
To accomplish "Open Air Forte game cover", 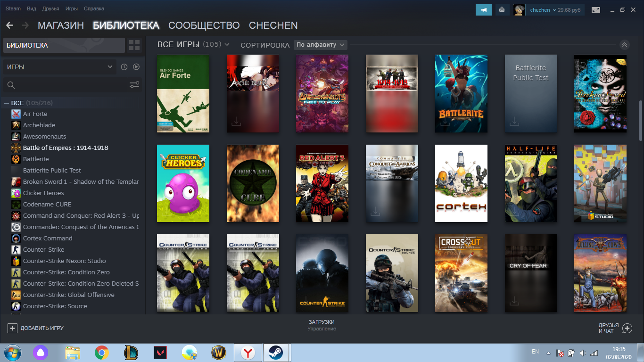I will click(x=183, y=93).
